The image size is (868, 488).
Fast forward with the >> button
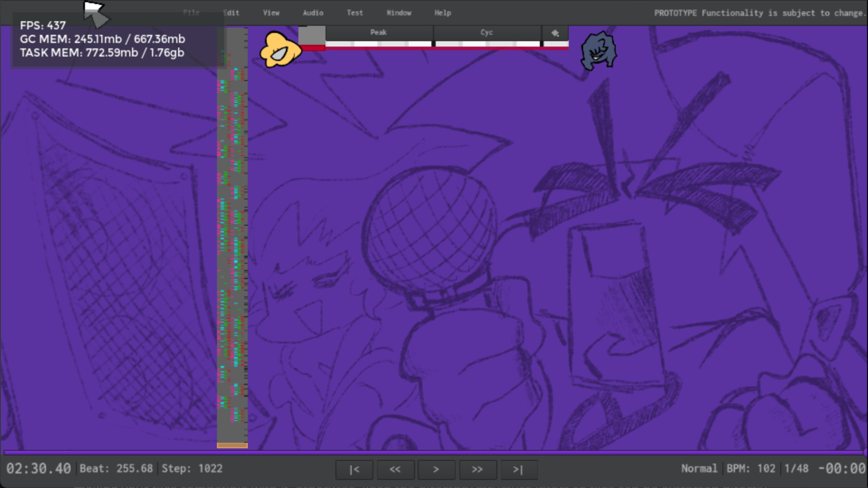point(477,469)
